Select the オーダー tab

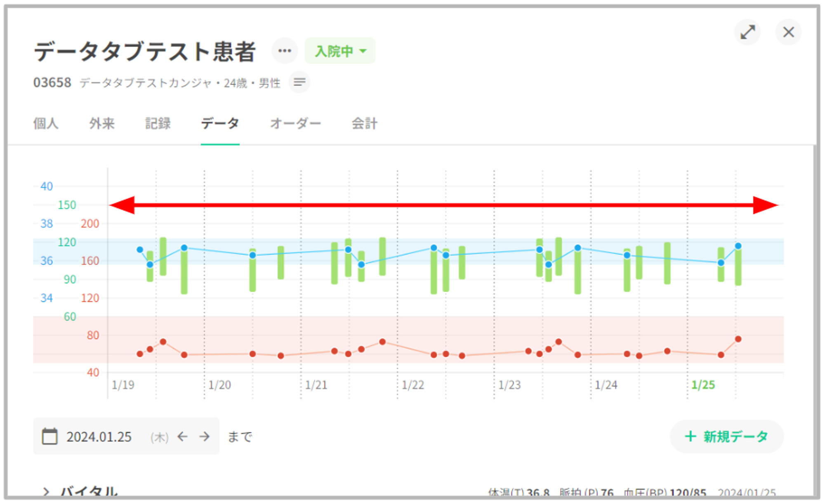(x=295, y=123)
